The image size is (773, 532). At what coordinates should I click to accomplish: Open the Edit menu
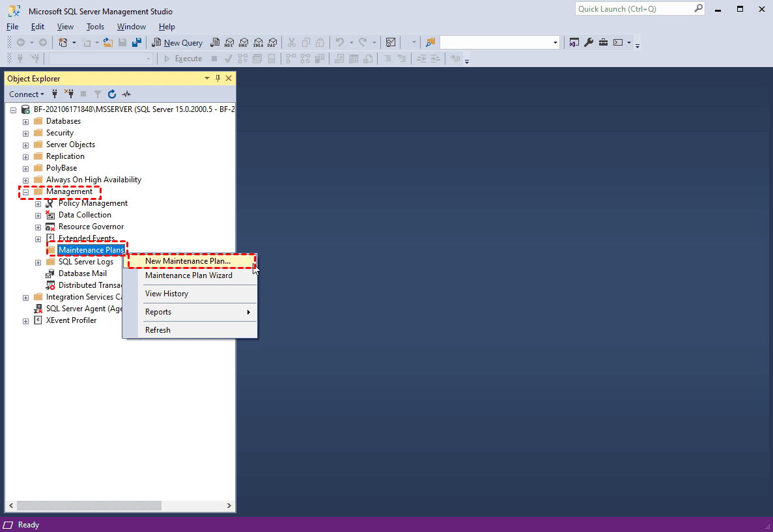(x=38, y=27)
